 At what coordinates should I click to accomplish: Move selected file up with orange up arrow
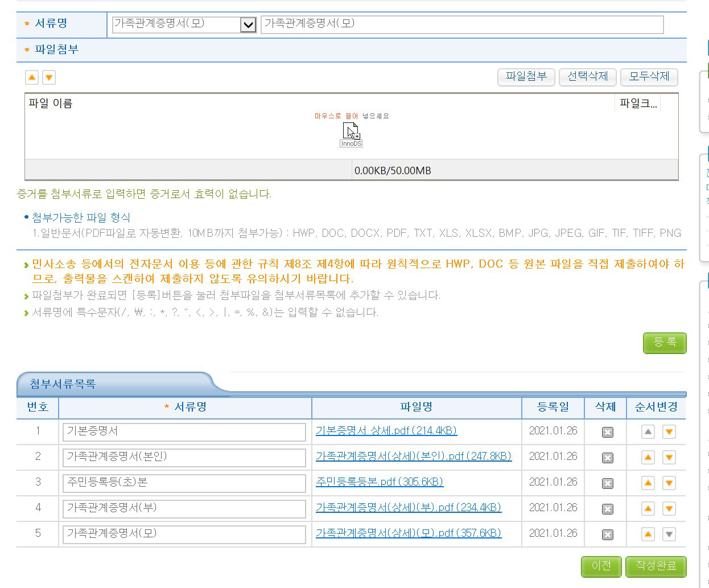coord(32,77)
